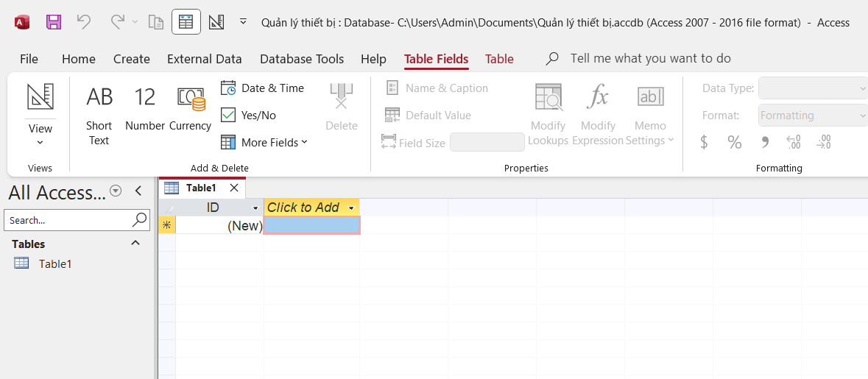Decrease decimal places

pos(824,142)
